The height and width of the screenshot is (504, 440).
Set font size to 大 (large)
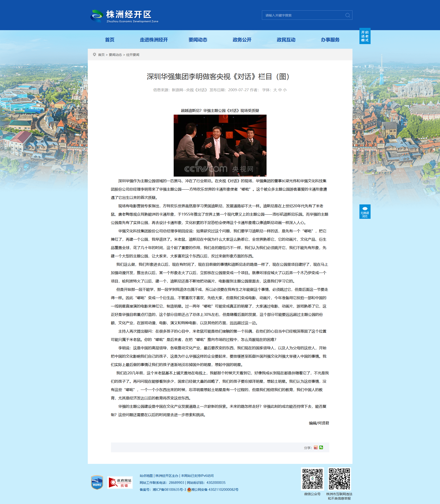coord(275,90)
